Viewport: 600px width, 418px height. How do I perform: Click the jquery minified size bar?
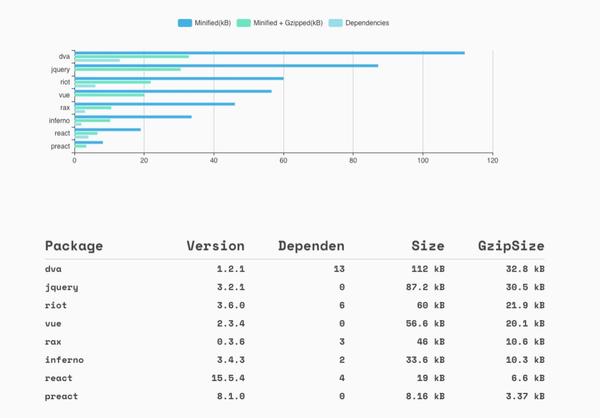click(227, 65)
